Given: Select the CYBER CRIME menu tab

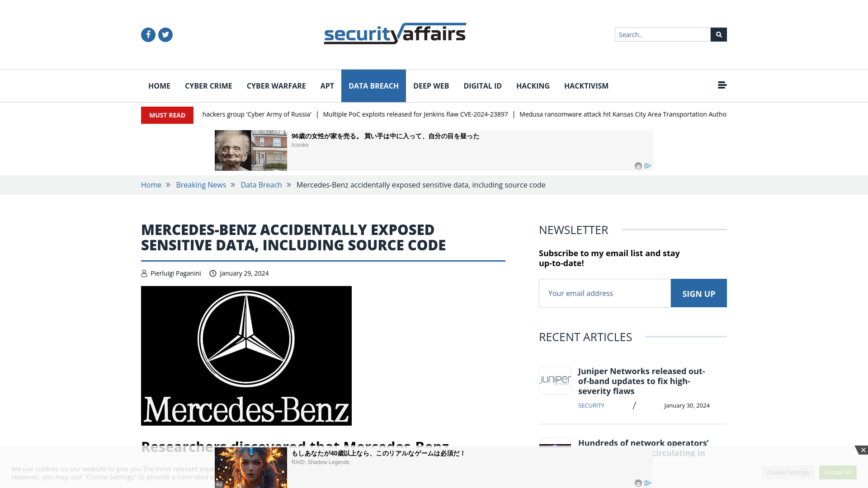Looking at the screenshot, I should (x=209, y=85).
